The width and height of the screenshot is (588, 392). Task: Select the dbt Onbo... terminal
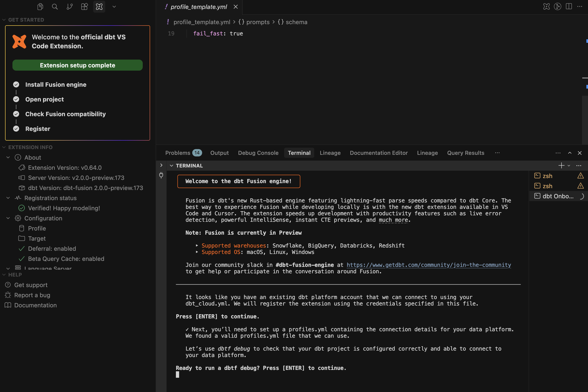[559, 196]
